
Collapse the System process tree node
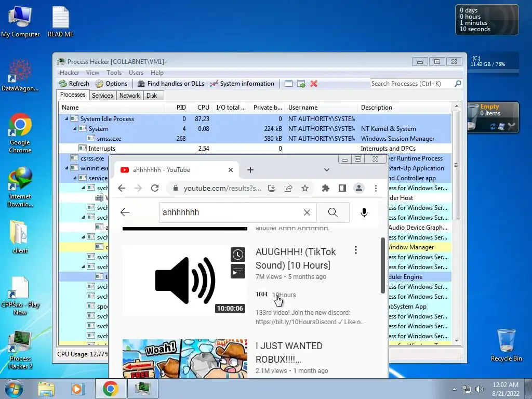[75, 129]
